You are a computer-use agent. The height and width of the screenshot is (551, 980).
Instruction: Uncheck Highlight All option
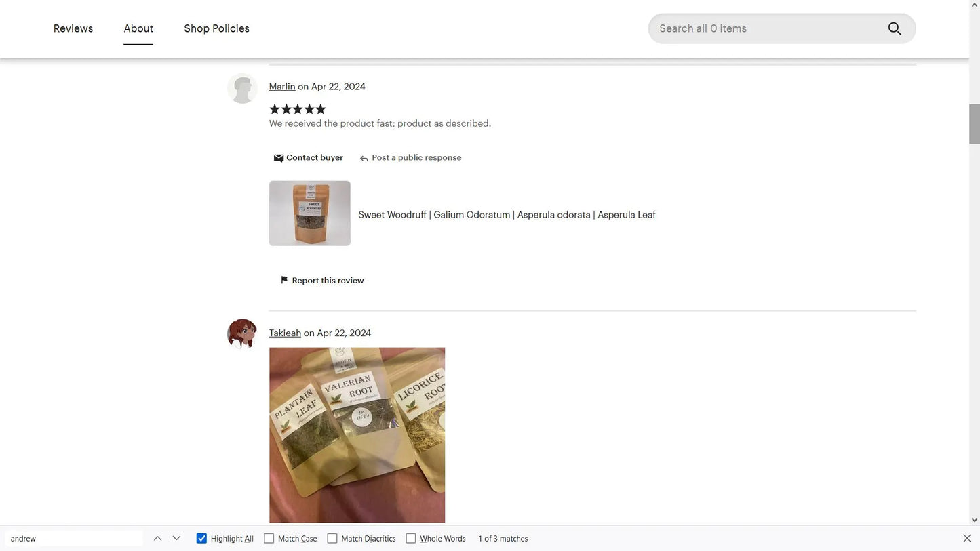[201, 538]
